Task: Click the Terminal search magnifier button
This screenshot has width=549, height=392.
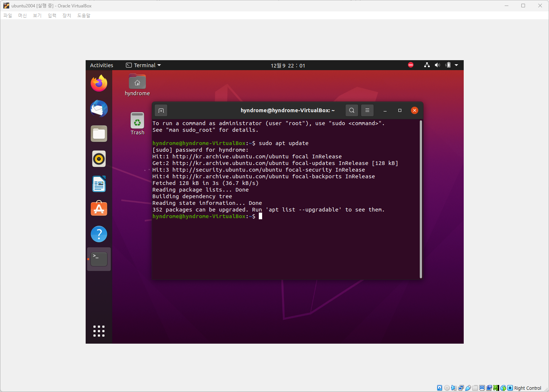Action: pyautogui.click(x=352, y=110)
